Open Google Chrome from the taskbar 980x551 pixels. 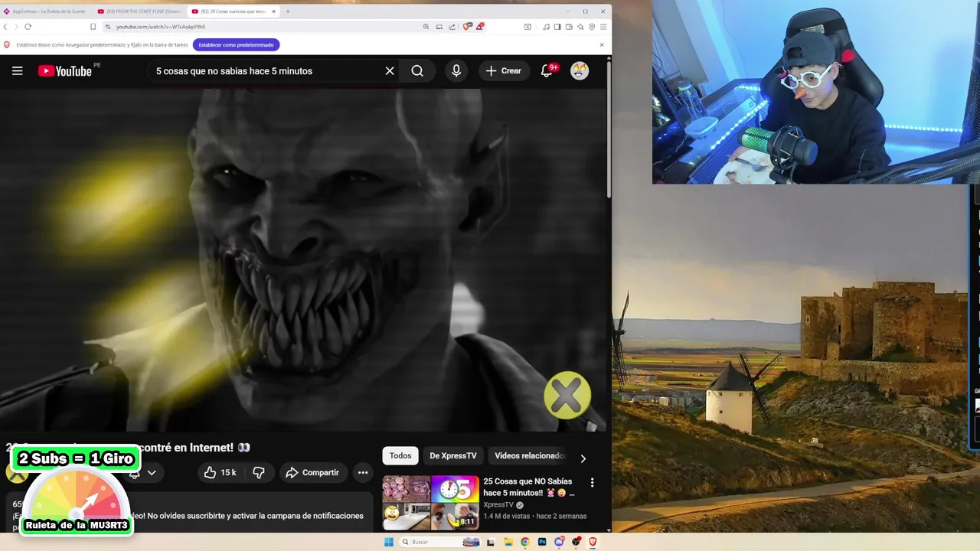click(x=525, y=542)
